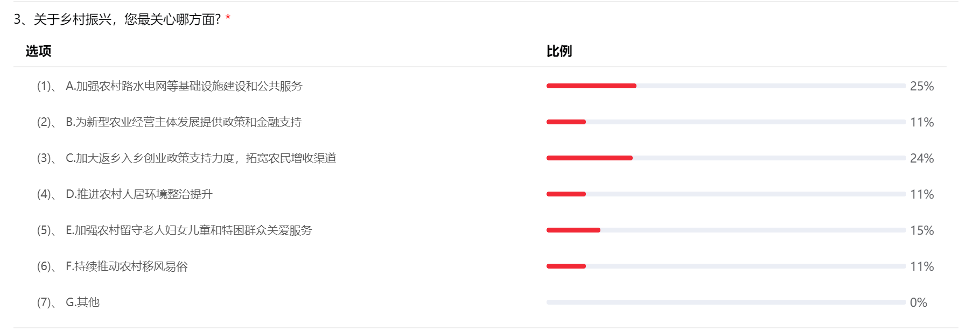The image size is (980, 331).
Task: Click the red progress bar for option A
Action: (591, 86)
